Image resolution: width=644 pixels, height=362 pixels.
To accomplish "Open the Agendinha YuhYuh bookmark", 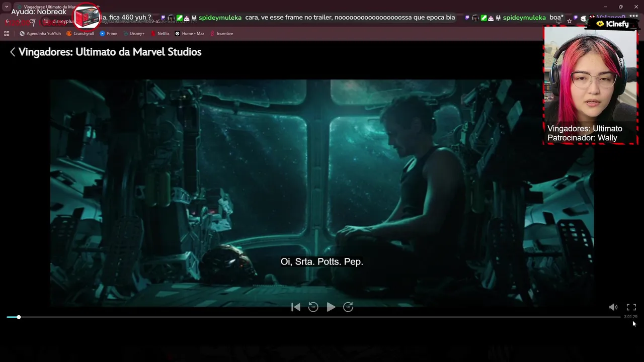I will (x=40, y=34).
